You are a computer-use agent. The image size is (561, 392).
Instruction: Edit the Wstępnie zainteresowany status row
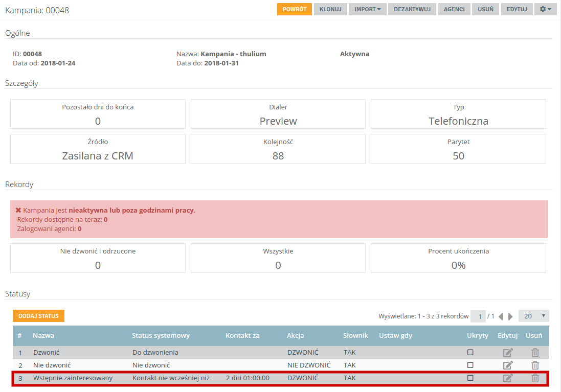508,378
